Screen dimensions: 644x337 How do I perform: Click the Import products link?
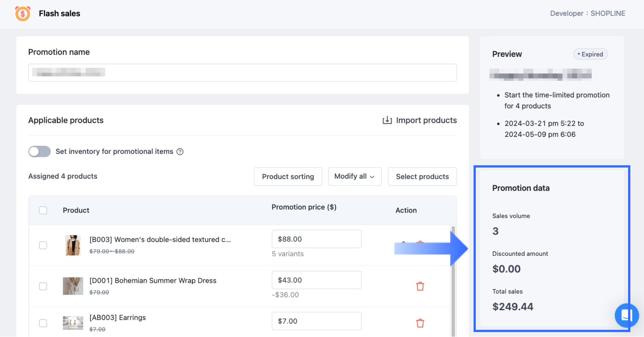(x=426, y=121)
